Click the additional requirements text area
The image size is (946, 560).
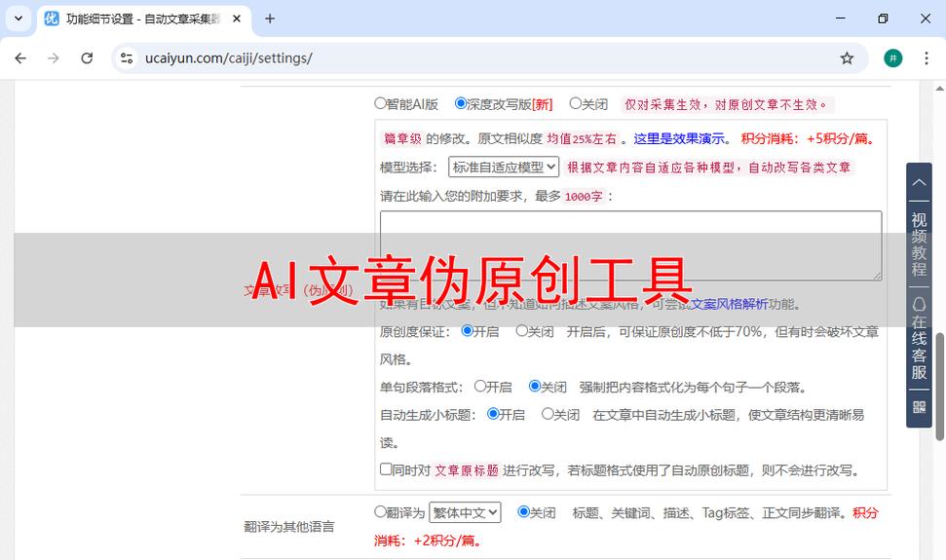(630, 245)
